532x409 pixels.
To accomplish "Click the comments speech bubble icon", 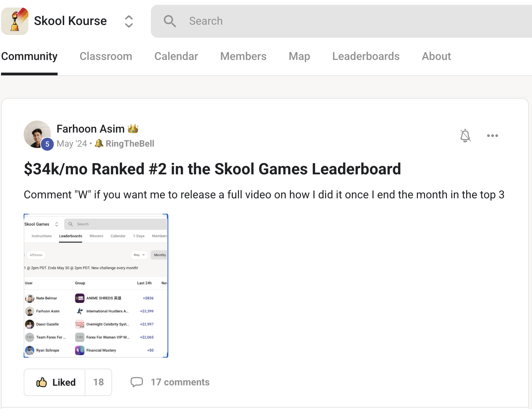I will tap(137, 382).
